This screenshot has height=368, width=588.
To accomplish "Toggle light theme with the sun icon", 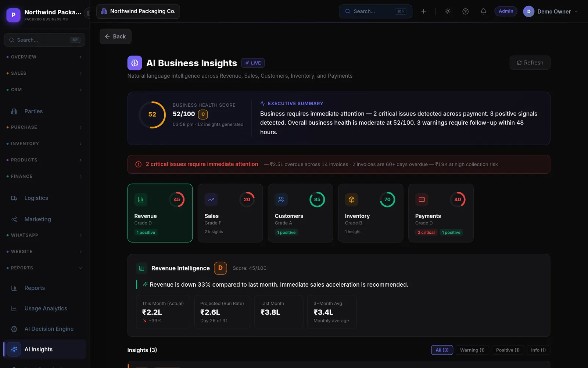I will click(x=448, y=11).
